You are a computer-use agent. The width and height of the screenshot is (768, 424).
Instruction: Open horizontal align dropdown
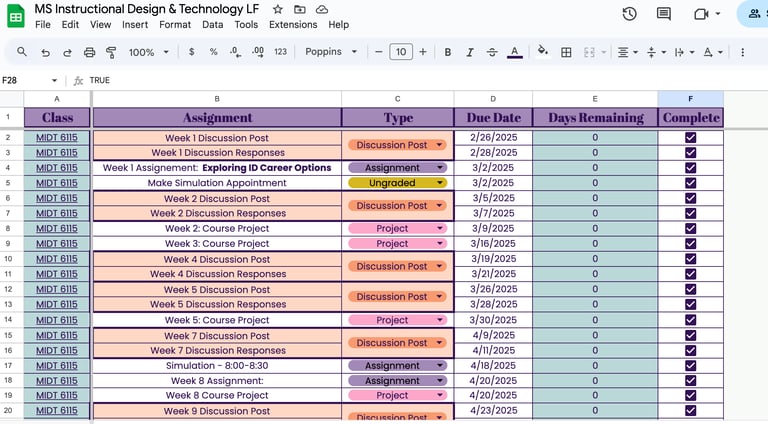(627, 52)
